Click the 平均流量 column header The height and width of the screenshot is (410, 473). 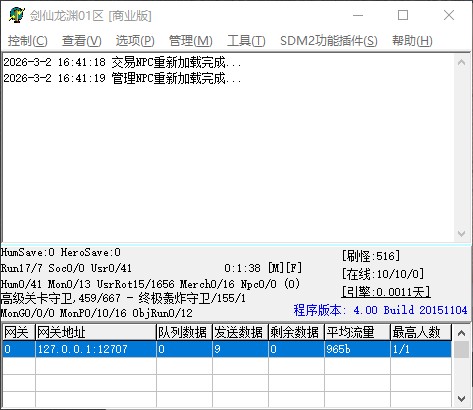[357, 332]
